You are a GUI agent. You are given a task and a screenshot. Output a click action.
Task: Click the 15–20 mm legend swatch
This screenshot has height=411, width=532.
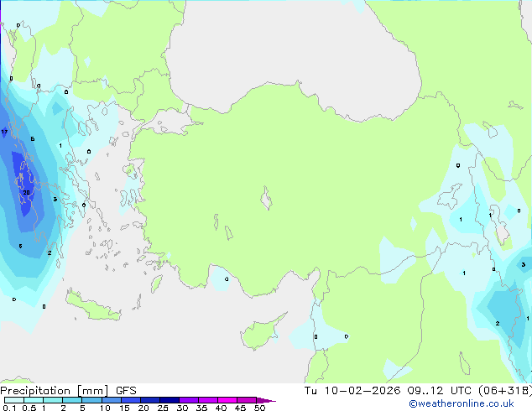coord(130,400)
